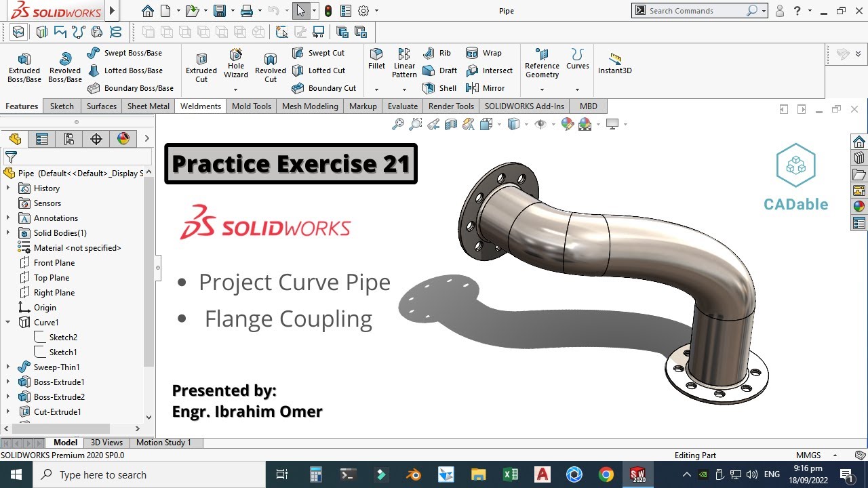The image size is (868, 488).
Task: Select the Mirror tool
Action: pos(486,88)
